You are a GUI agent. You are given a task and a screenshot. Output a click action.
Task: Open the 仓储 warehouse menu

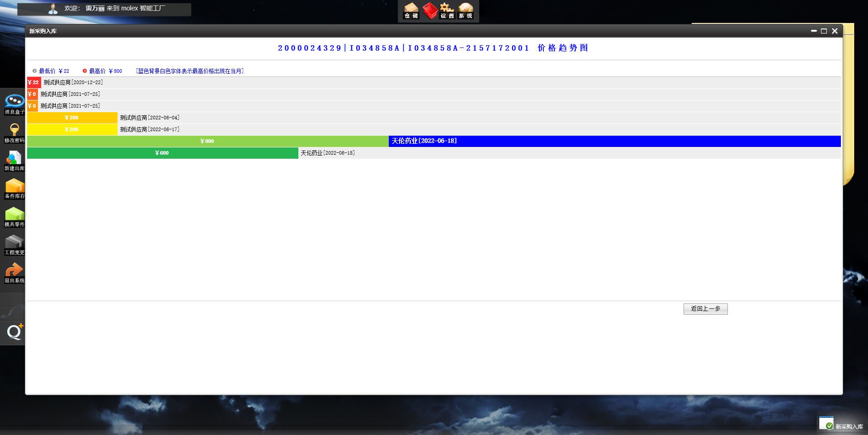411,10
